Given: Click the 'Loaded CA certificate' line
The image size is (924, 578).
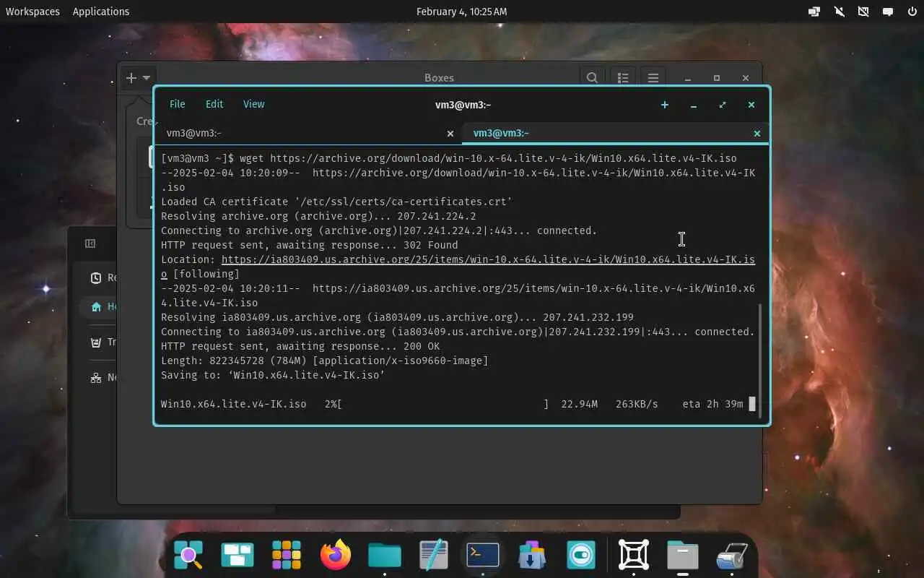Looking at the screenshot, I should [x=336, y=202].
